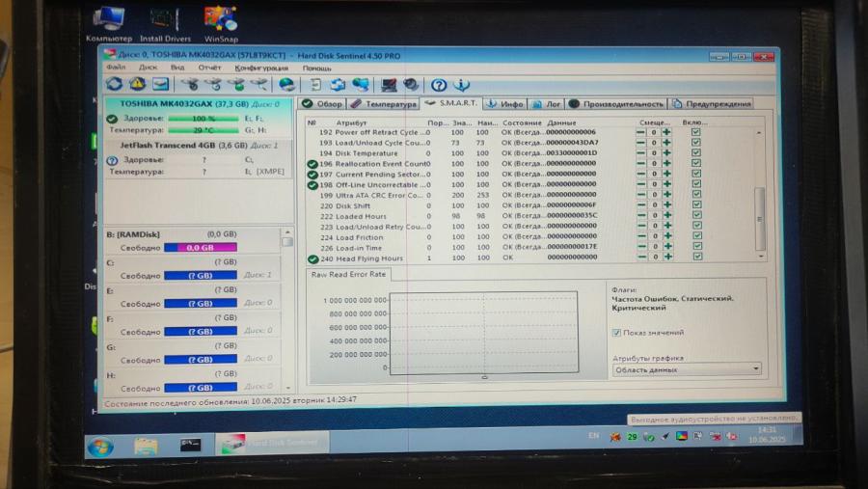Click the globe icon in the toolbar
The width and height of the screenshot is (868, 489).
pyautogui.click(x=286, y=85)
